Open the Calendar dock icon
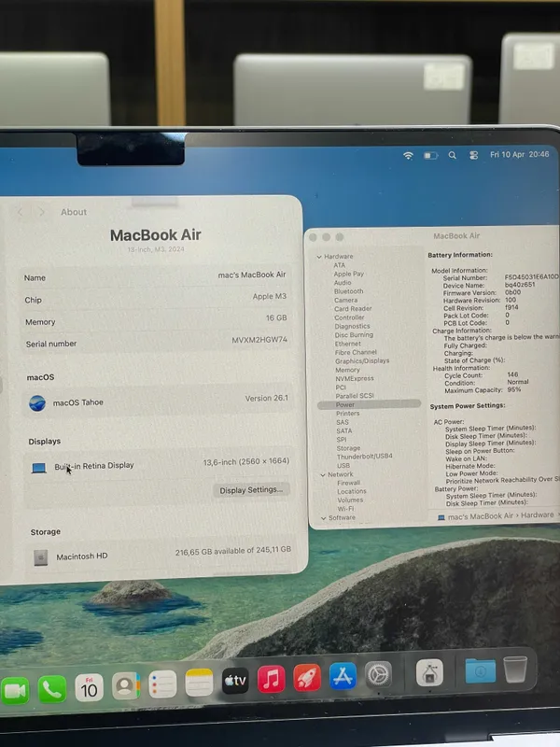The image size is (560, 747). tap(89, 687)
